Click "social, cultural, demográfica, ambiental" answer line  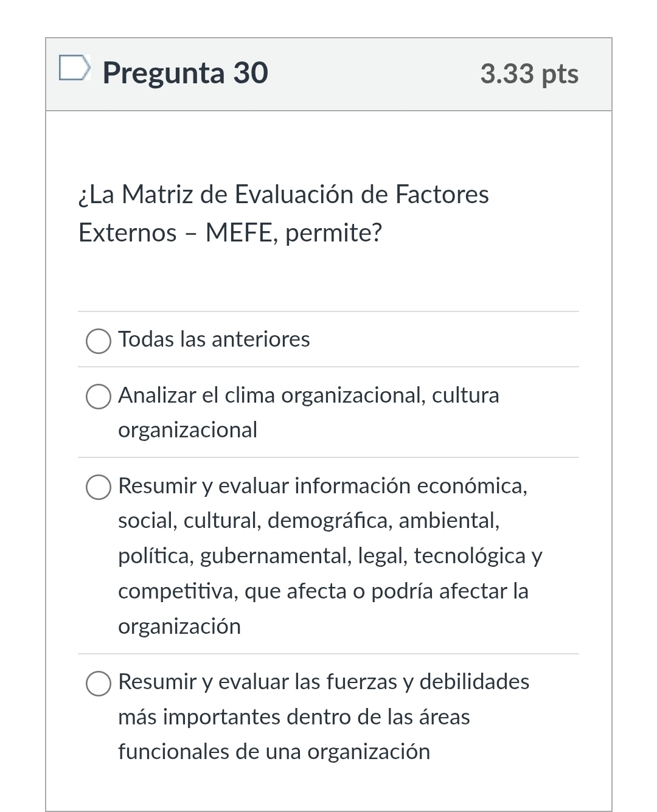(309, 521)
